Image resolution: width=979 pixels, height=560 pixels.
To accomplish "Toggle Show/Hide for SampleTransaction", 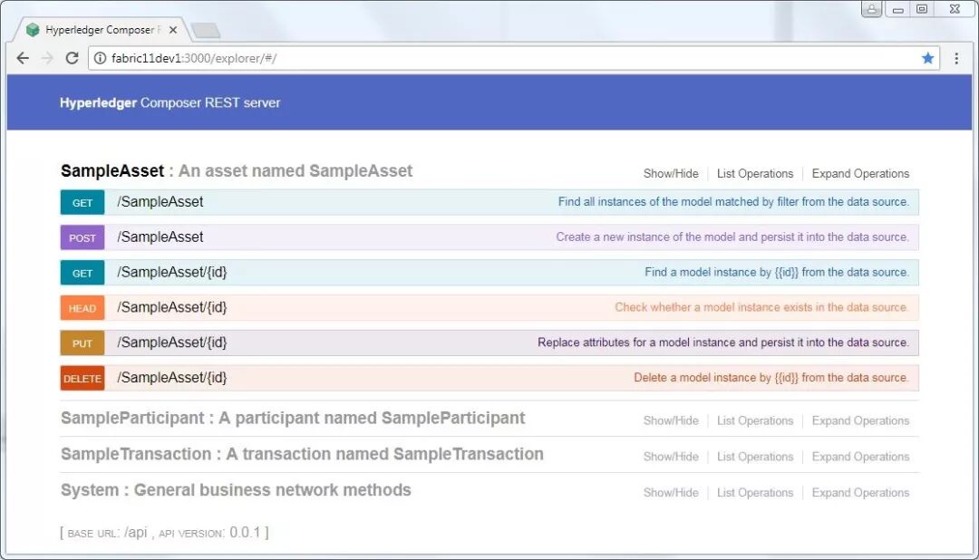I will point(671,457).
